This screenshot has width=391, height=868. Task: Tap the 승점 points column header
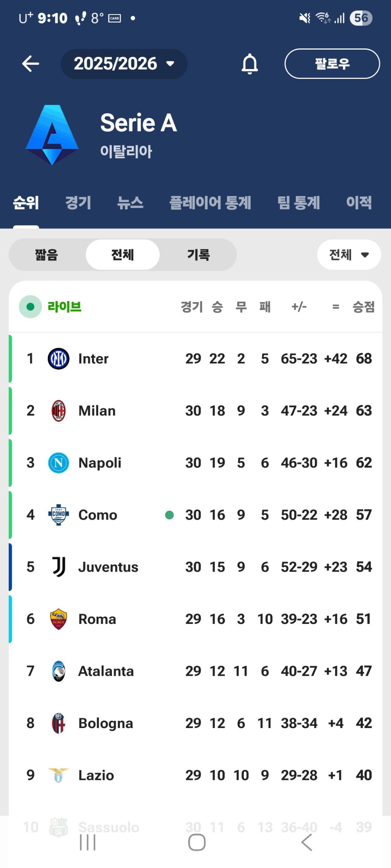coord(363,307)
